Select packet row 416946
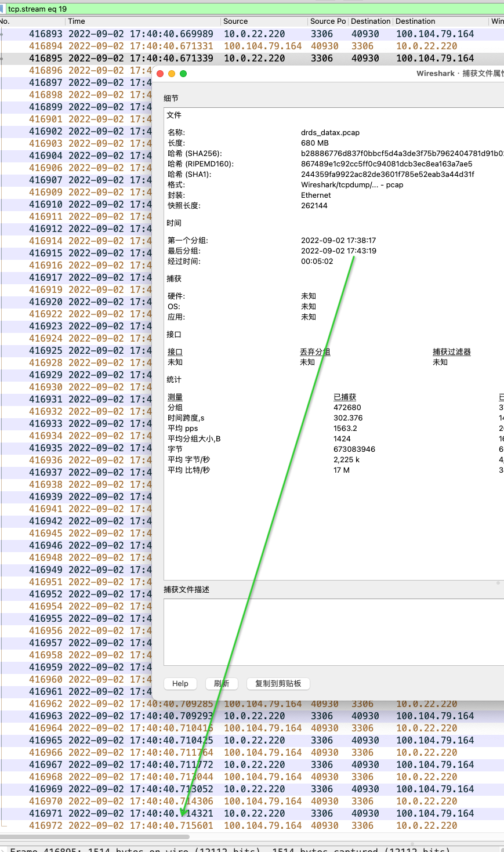This screenshot has height=852, width=504. [75, 546]
